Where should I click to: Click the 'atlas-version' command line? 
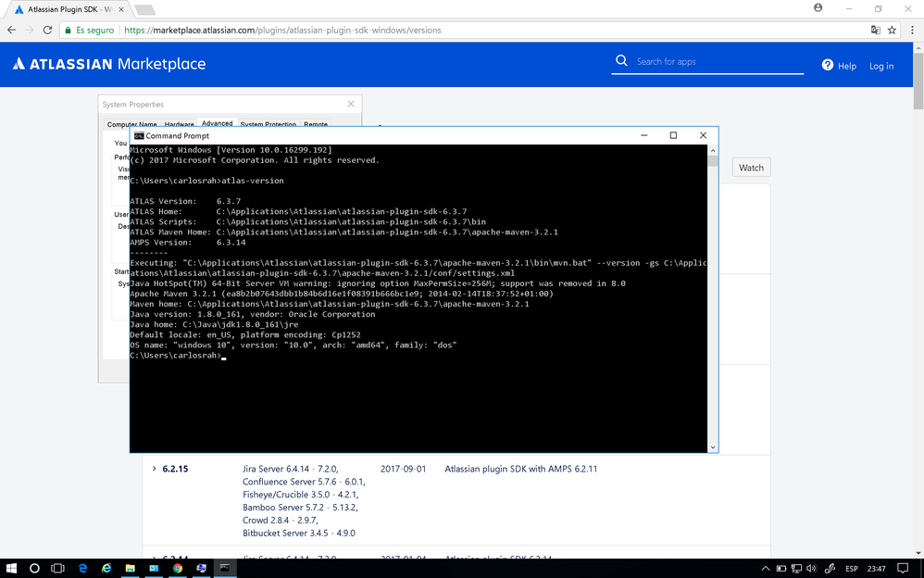pyautogui.click(x=206, y=181)
